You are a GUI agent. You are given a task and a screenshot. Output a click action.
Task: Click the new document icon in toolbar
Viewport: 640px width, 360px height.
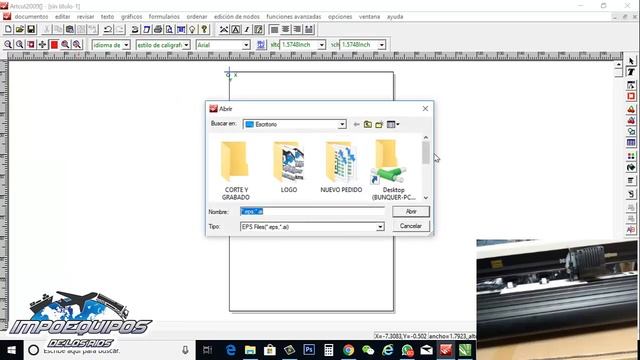pyautogui.click(x=8, y=29)
